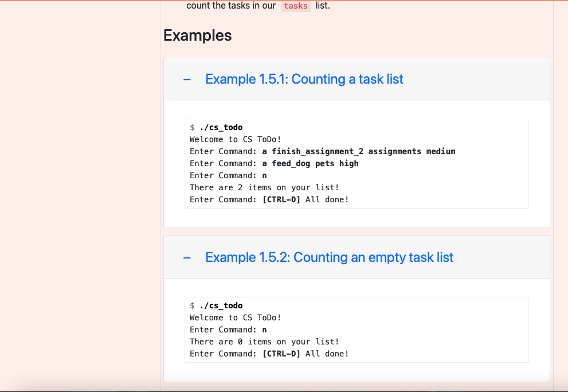Viewport: 568px width, 392px height.
Task: Toggle visibility of the empty task list example
Action: tap(186, 257)
